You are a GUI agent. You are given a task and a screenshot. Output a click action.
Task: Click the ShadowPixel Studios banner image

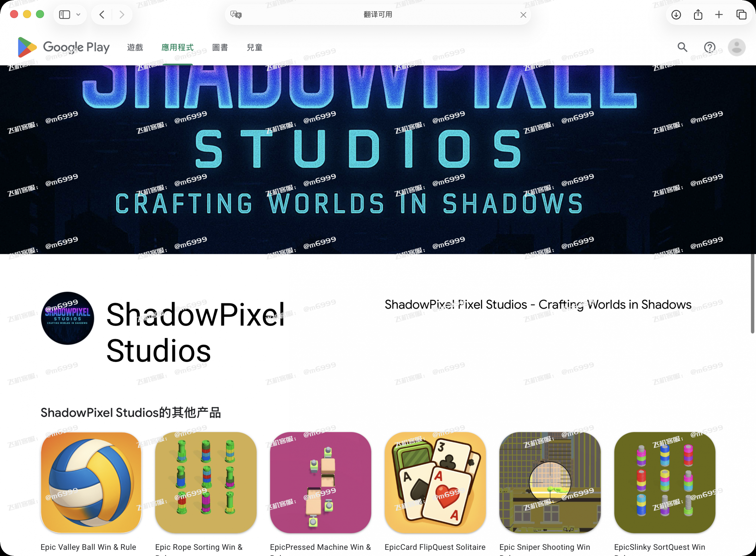click(x=378, y=159)
